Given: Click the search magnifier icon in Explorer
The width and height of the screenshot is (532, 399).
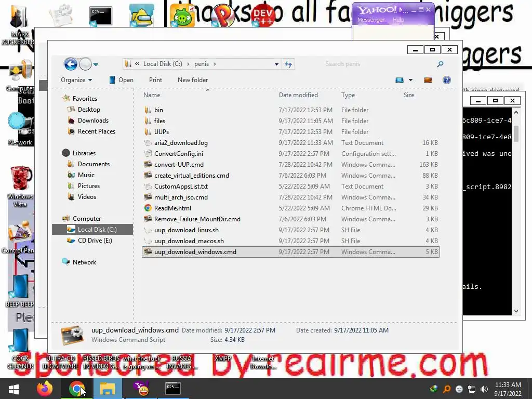Looking at the screenshot, I should (x=441, y=64).
